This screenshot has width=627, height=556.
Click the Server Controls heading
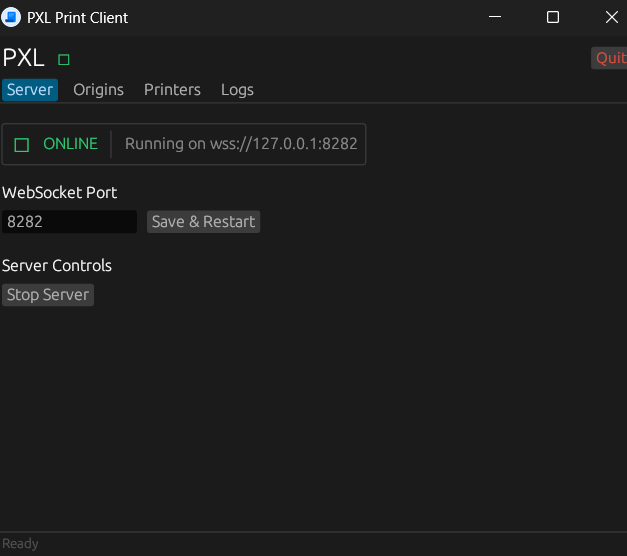[57, 266]
